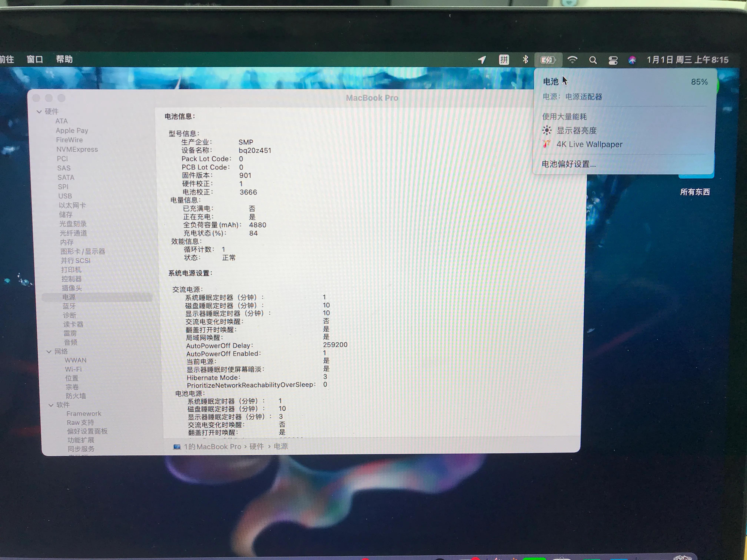Collapse the 硬件 section in the sidebar
The width and height of the screenshot is (747, 560).
(39, 111)
